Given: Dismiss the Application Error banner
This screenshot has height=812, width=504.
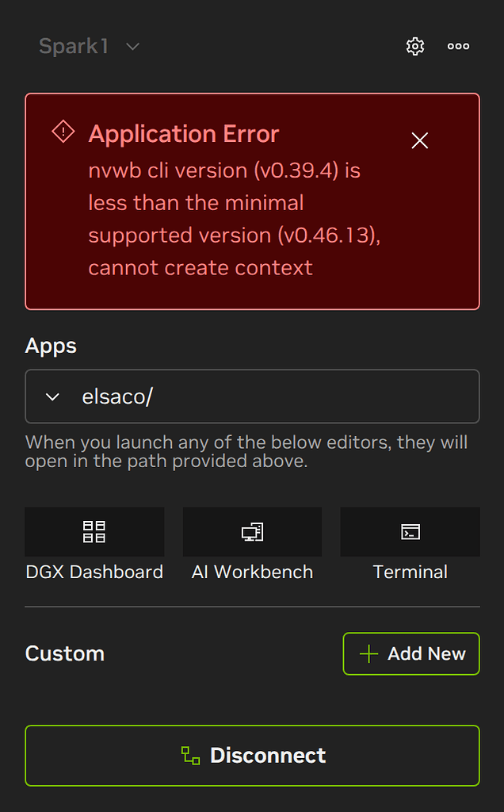Looking at the screenshot, I should point(419,140).
